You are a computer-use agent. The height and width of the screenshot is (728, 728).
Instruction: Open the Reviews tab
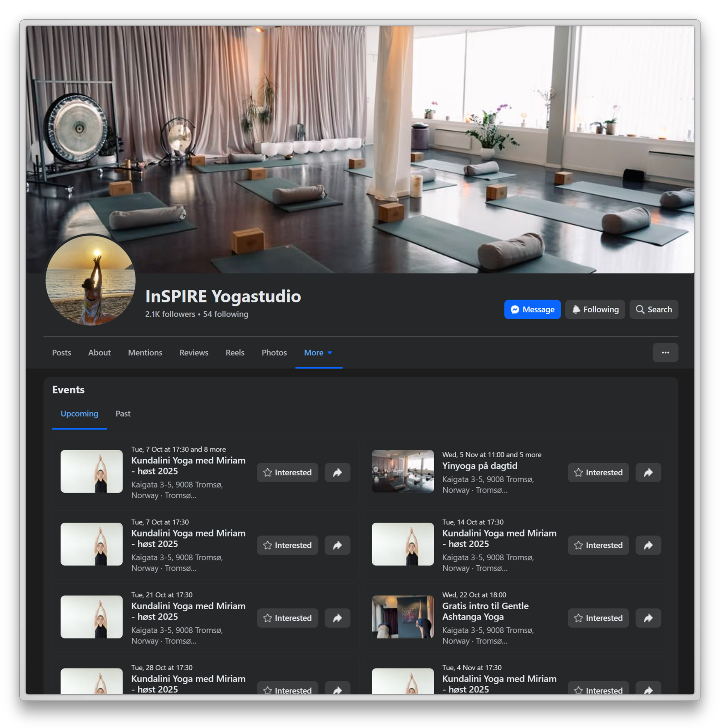[x=194, y=353]
